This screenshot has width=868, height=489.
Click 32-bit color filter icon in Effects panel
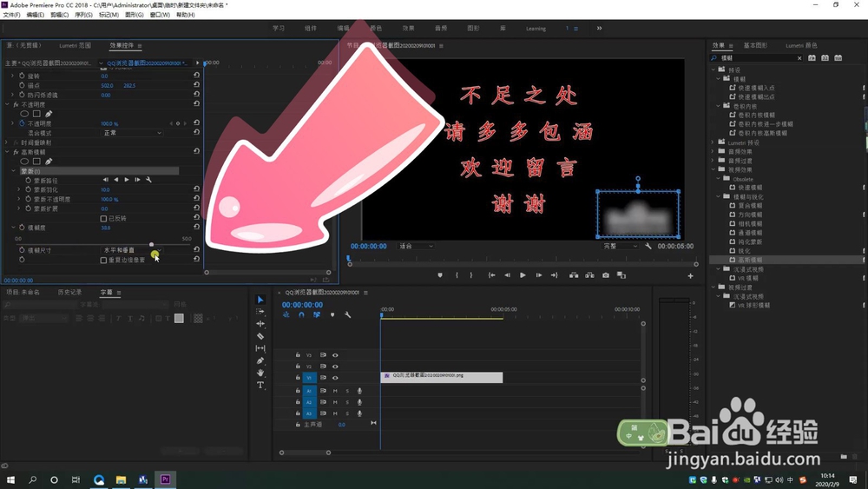point(825,57)
